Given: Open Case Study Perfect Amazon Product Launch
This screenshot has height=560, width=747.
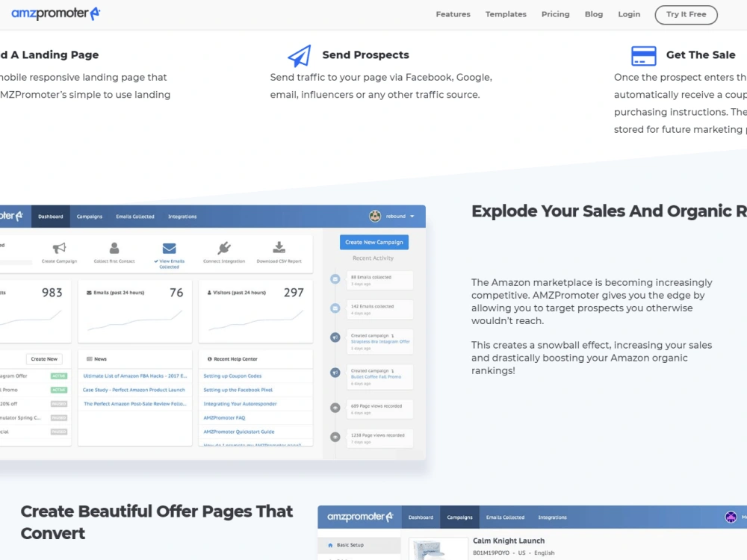Looking at the screenshot, I should (x=134, y=390).
